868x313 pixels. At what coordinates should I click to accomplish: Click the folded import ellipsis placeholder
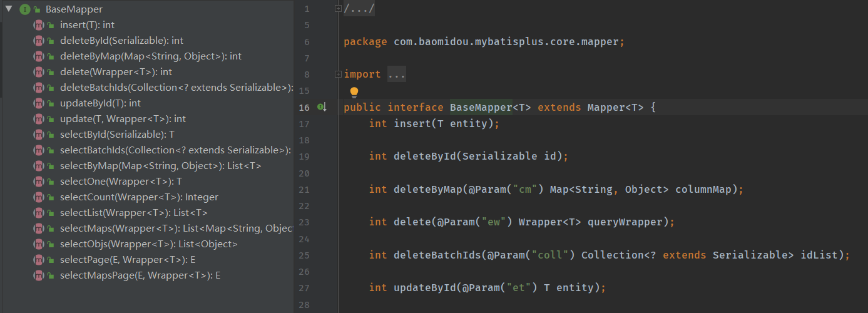[397, 74]
